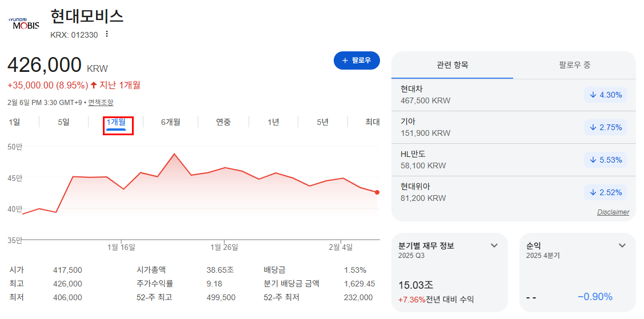This screenshot has height=319, width=644.
Task: Click the 2025 4분기 period label
Action: coord(543,256)
